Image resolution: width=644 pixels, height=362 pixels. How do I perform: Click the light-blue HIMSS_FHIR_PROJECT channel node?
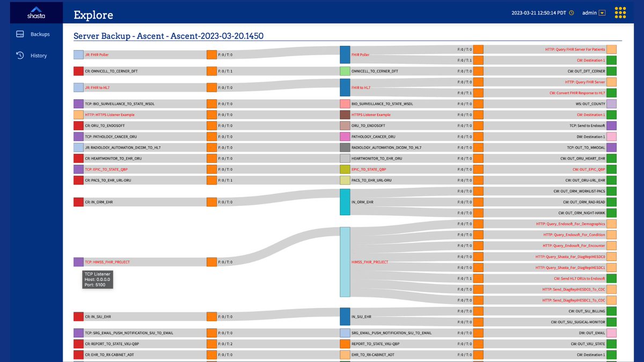point(345,262)
